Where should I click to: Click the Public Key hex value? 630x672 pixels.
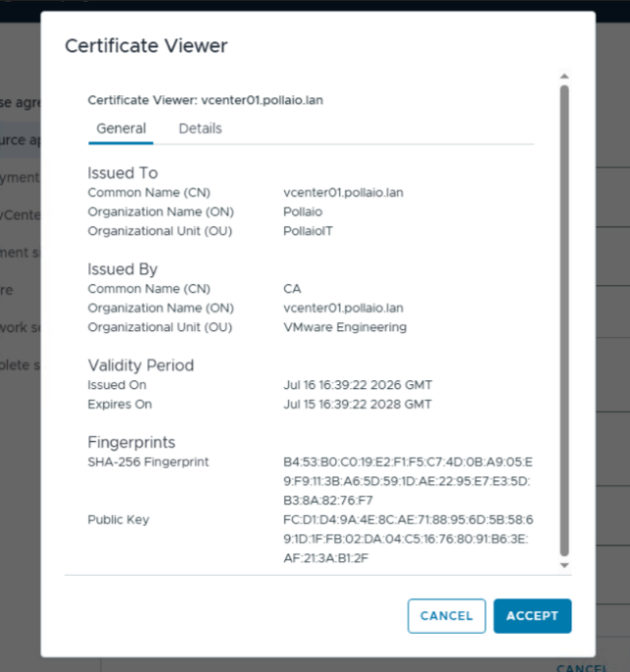[x=408, y=539]
